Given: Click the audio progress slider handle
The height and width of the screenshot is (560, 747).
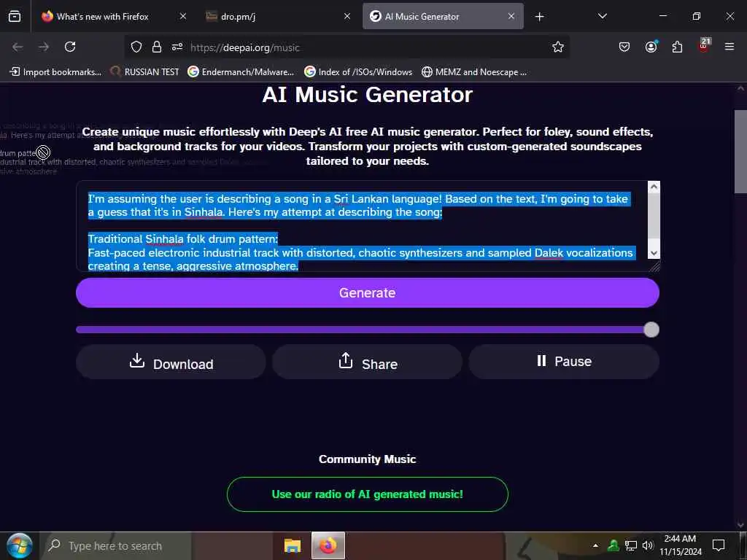Looking at the screenshot, I should pos(651,330).
